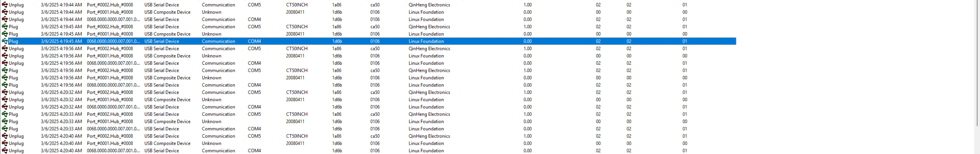Select 20080411 in the 4:19:56 AM Plug row
This screenshot has height=154, width=980.
(x=295, y=78)
